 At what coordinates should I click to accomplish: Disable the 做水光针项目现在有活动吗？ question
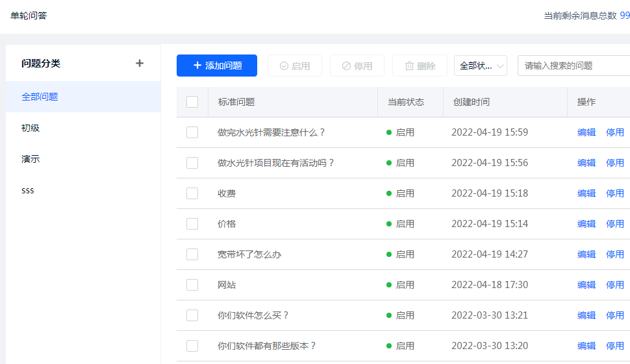click(x=615, y=163)
